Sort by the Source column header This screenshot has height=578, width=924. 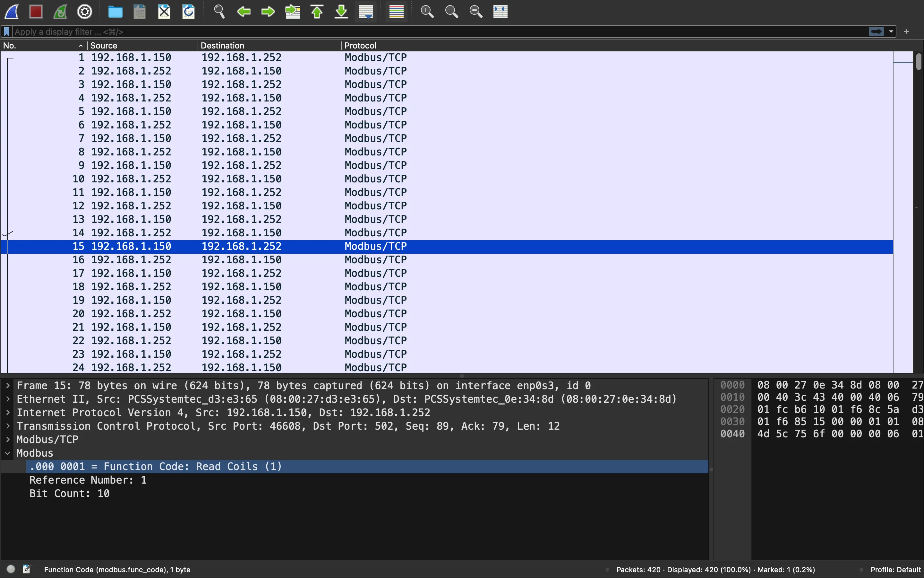click(x=142, y=46)
